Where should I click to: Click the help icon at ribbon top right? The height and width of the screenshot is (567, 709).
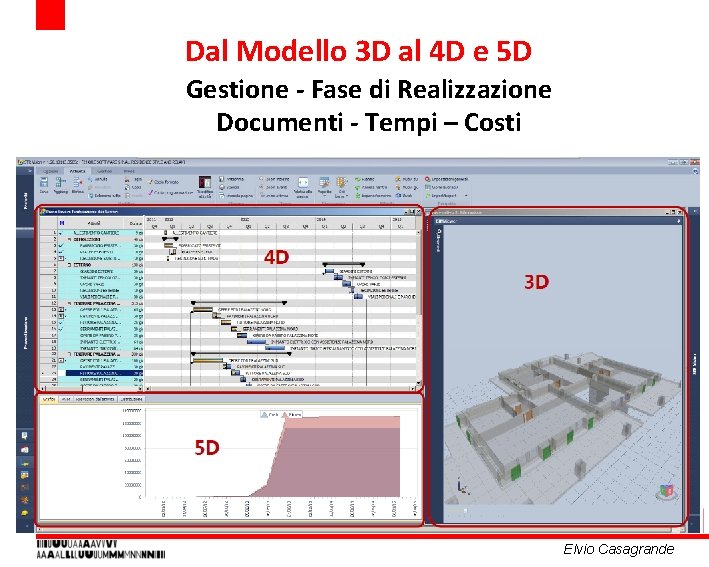tap(695, 171)
